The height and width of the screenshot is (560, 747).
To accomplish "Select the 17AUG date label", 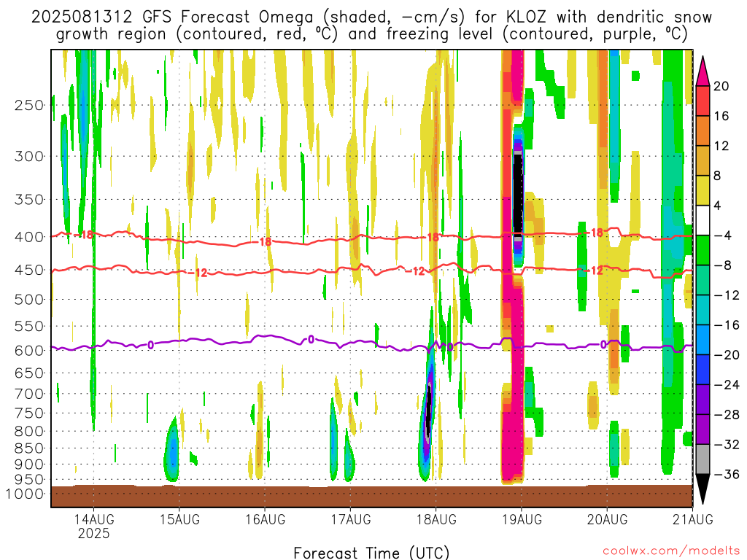I will 351,519.
